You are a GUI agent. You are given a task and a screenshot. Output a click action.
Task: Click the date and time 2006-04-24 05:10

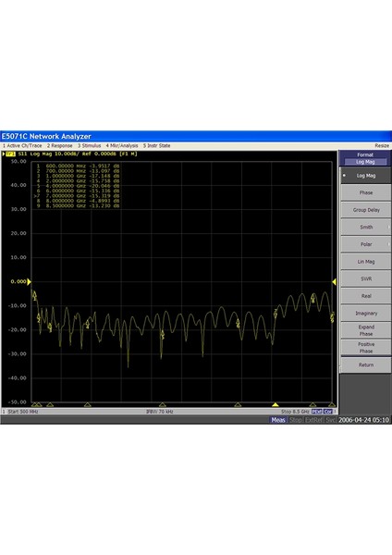[x=363, y=420]
